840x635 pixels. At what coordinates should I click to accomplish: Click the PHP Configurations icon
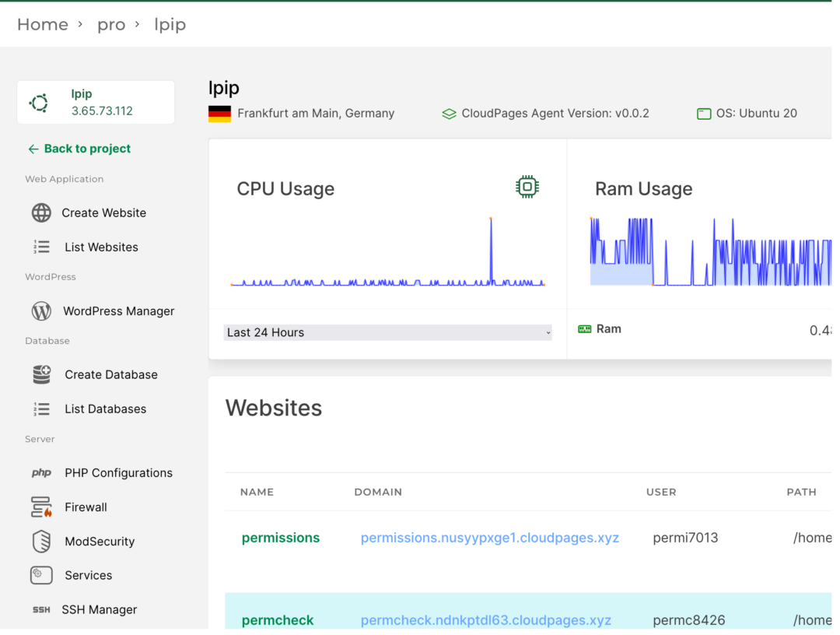pyautogui.click(x=41, y=472)
